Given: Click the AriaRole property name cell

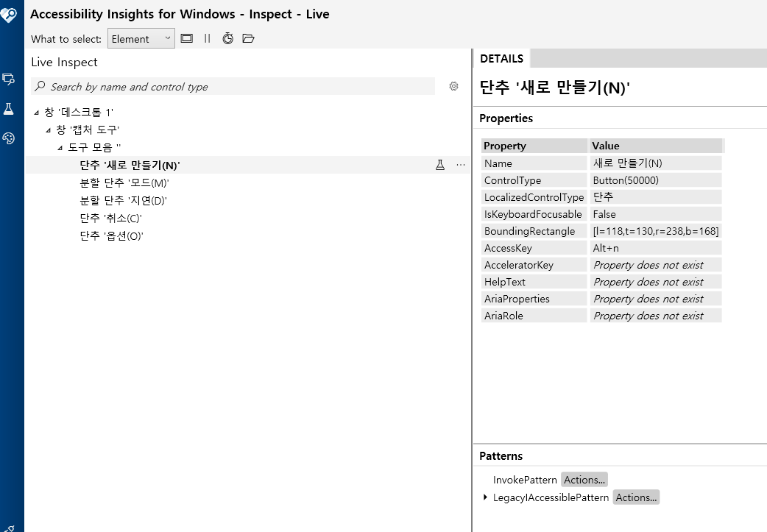Looking at the screenshot, I should pos(534,316).
